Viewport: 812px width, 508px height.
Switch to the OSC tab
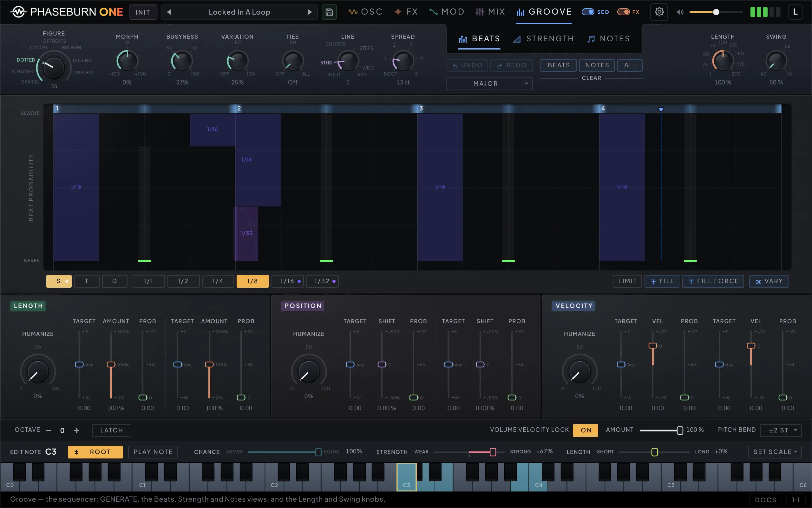pyautogui.click(x=365, y=12)
